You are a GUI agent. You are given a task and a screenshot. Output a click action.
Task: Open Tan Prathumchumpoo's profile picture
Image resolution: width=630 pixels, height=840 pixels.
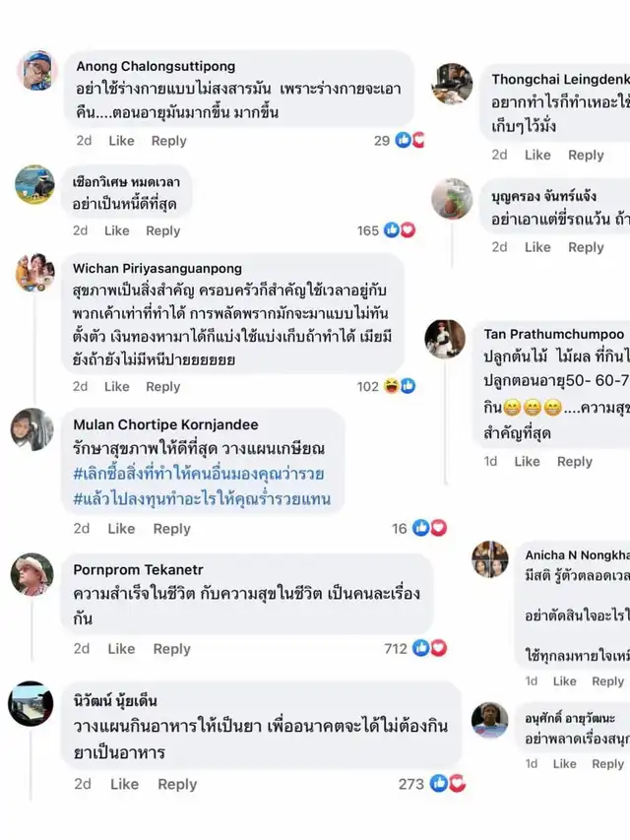click(x=445, y=339)
